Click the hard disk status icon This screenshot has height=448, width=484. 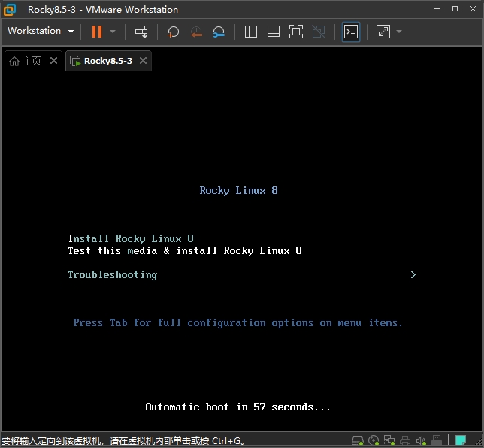pos(358,440)
